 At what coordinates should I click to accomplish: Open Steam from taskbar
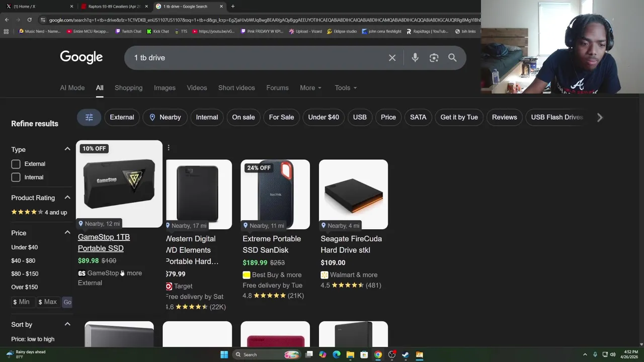[406, 354]
